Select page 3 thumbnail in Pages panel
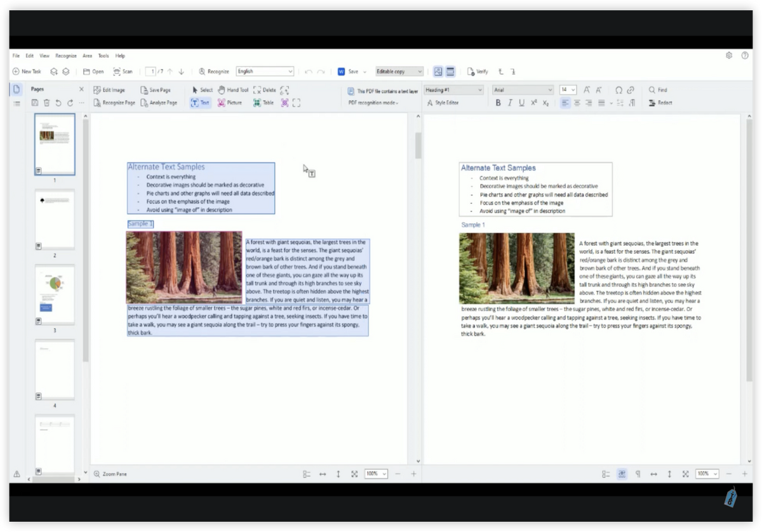 tap(55, 295)
